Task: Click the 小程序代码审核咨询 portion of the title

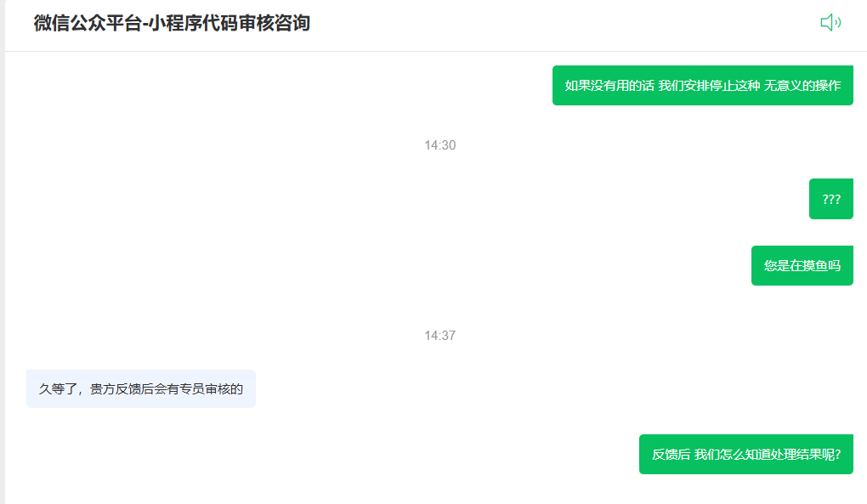Action: pos(229,23)
